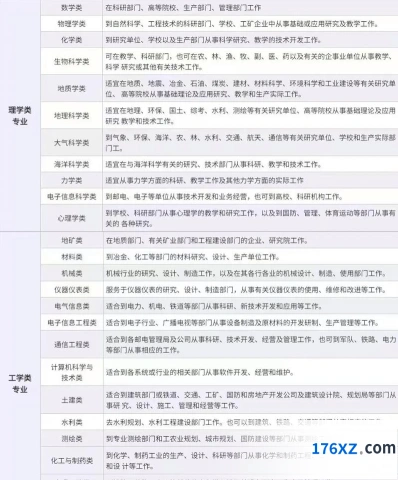Click the 海洋科学类 row label

click(72, 164)
